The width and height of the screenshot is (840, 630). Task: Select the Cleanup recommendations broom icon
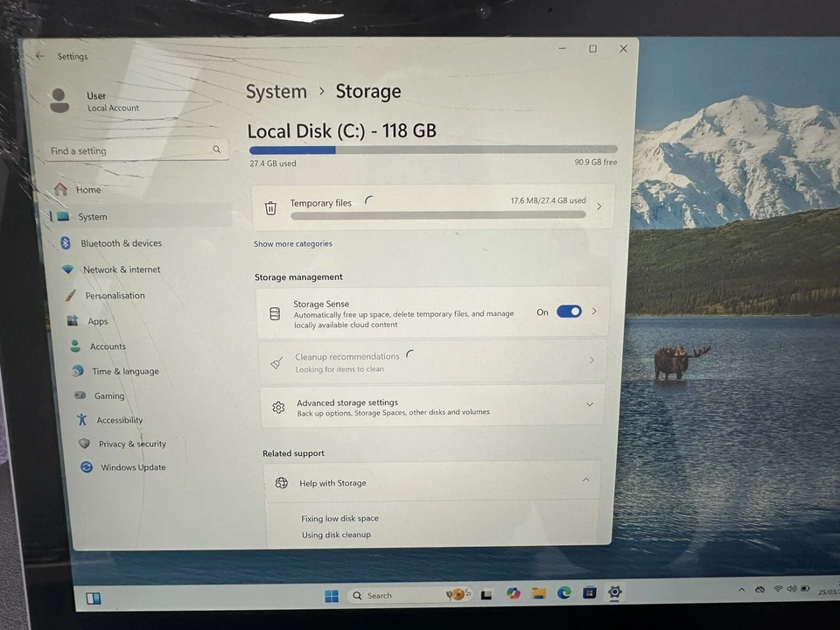pos(276,361)
